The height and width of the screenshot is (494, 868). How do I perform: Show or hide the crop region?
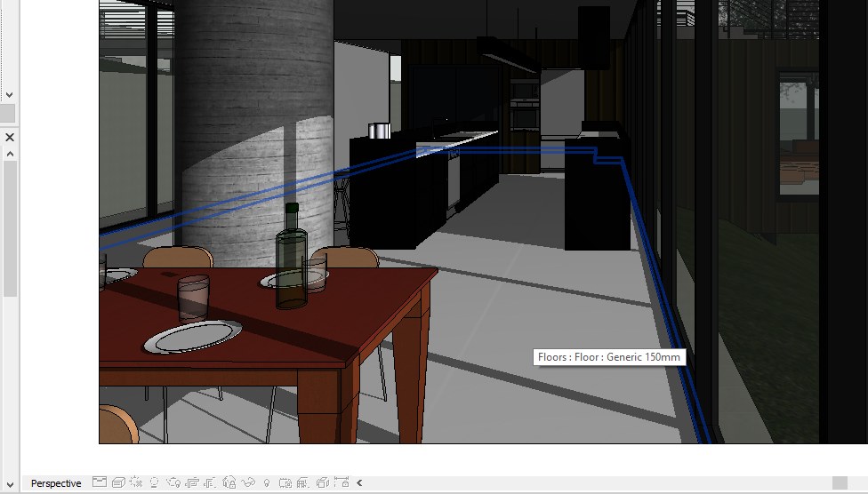210,482
